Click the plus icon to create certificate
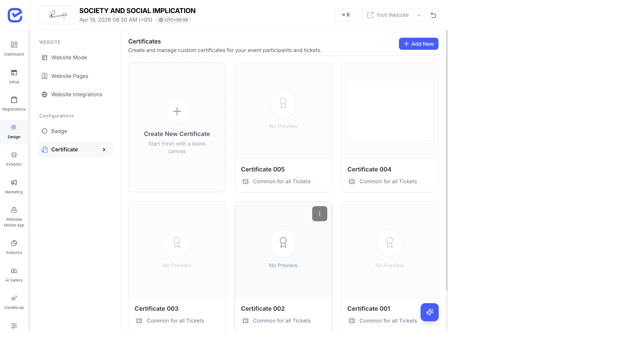Image resolution: width=644 pixels, height=362 pixels. click(x=177, y=111)
